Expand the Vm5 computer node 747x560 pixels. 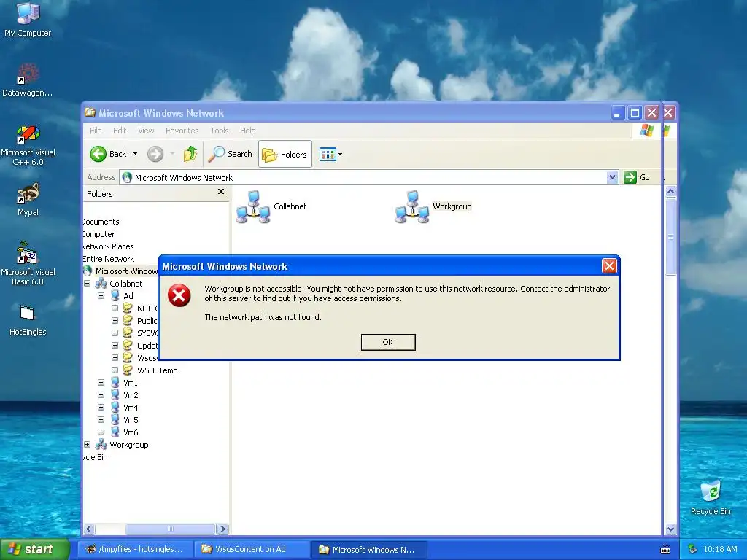[x=101, y=419]
